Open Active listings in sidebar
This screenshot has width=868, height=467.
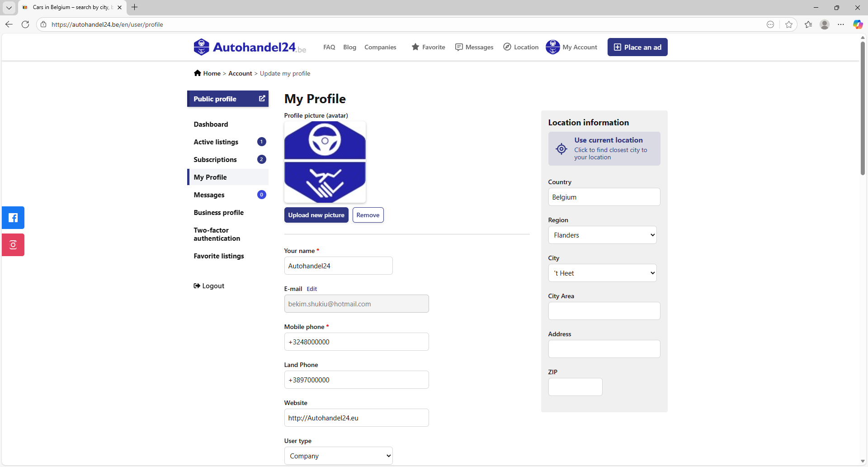pyautogui.click(x=216, y=142)
